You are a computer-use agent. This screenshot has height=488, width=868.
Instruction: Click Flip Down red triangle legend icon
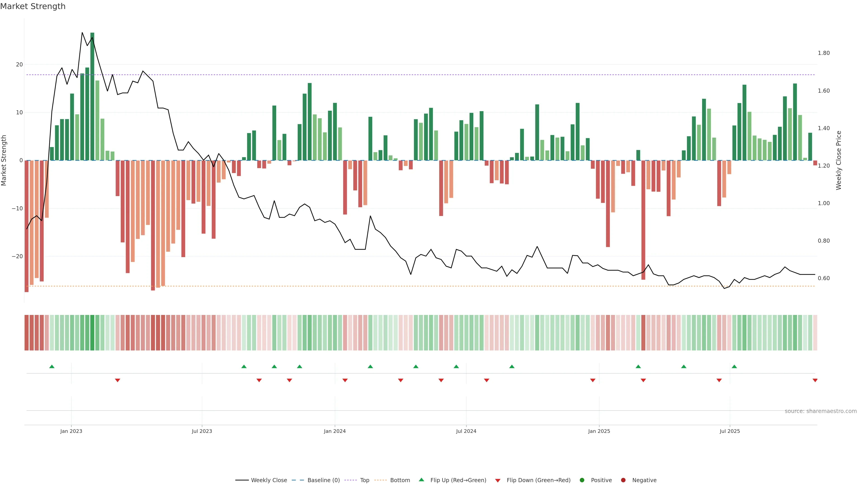click(498, 481)
